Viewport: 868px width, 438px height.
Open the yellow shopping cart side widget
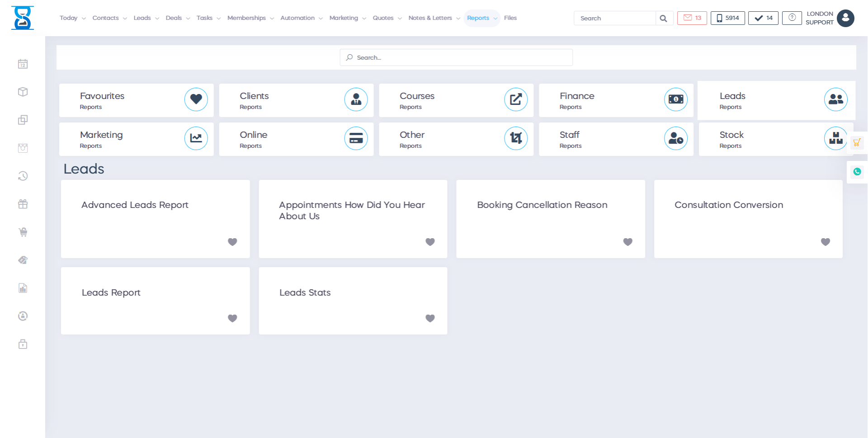pos(856,143)
